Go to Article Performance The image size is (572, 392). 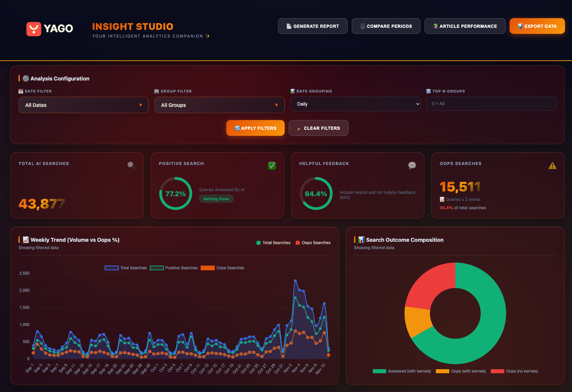[465, 26]
